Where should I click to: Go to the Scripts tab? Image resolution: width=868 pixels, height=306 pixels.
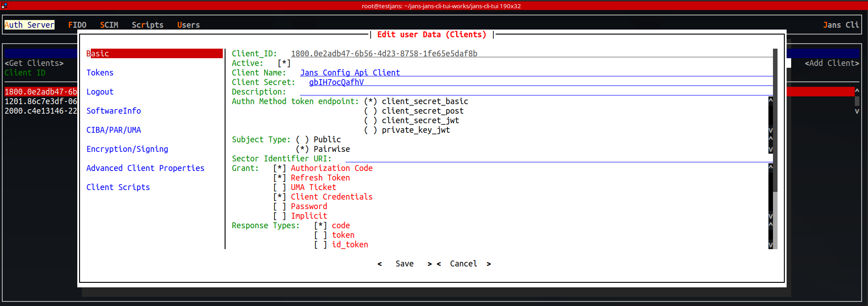click(147, 25)
